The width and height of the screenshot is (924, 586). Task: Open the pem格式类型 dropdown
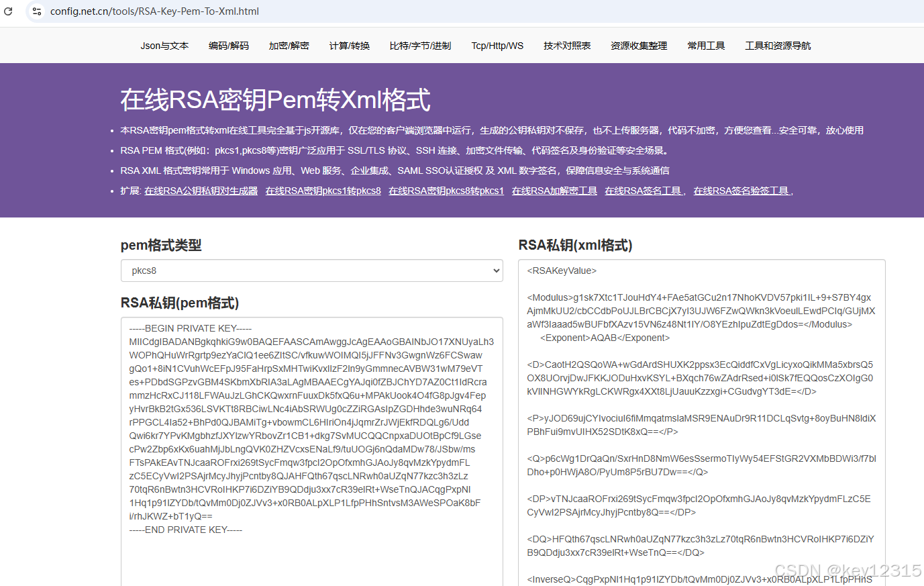(x=495, y=271)
